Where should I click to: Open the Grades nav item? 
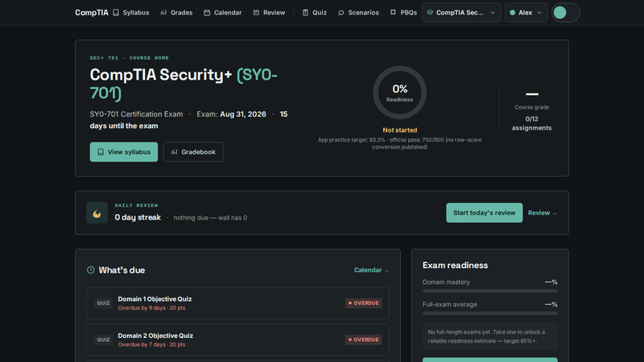pyautogui.click(x=176, y=13)
